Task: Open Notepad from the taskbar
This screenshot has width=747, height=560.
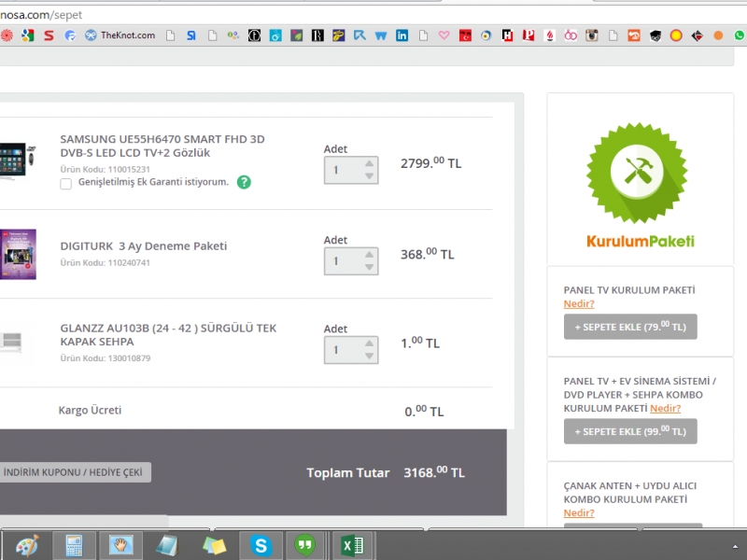Action: pos(167,545)
